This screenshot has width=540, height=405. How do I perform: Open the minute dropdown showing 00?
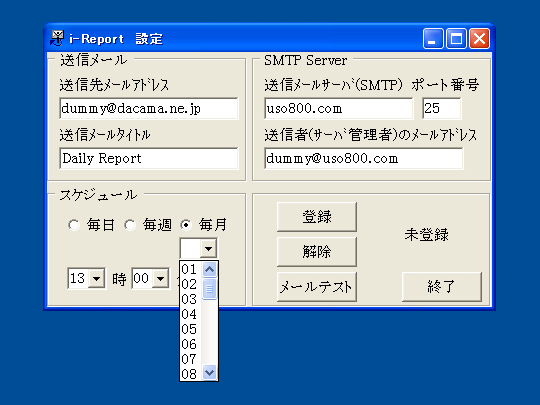coord(160,278)
